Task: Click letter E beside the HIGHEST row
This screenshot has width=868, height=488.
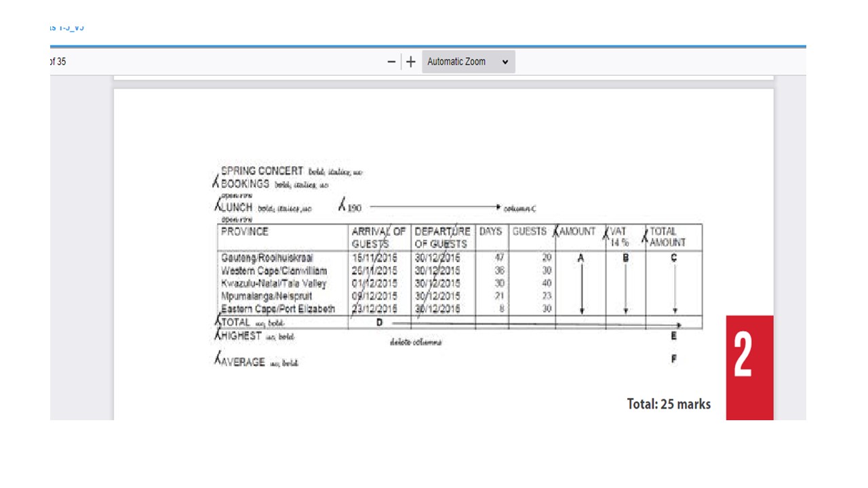Action: tap(674, 335)
